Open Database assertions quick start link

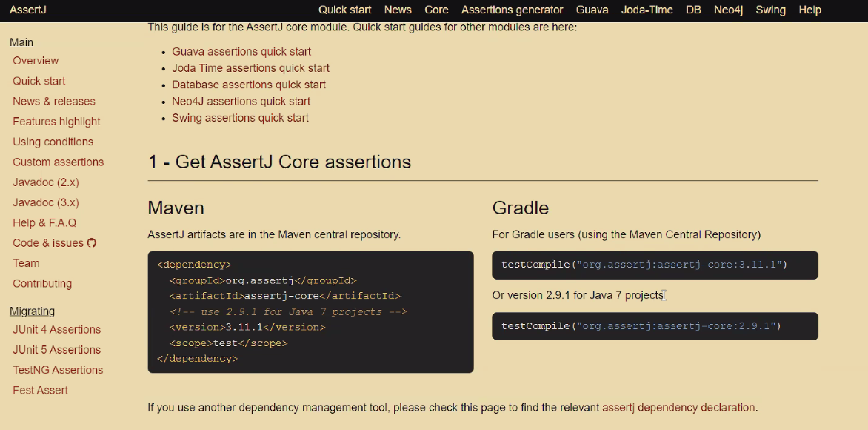tap(249, 85)
